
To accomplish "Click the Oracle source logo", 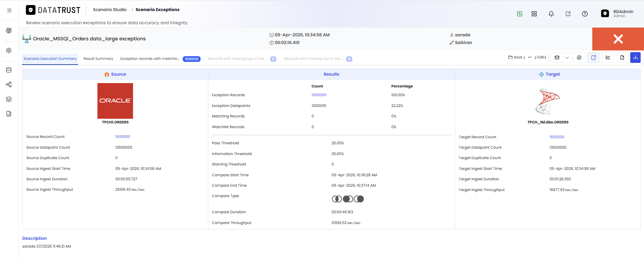I will 115,101.
